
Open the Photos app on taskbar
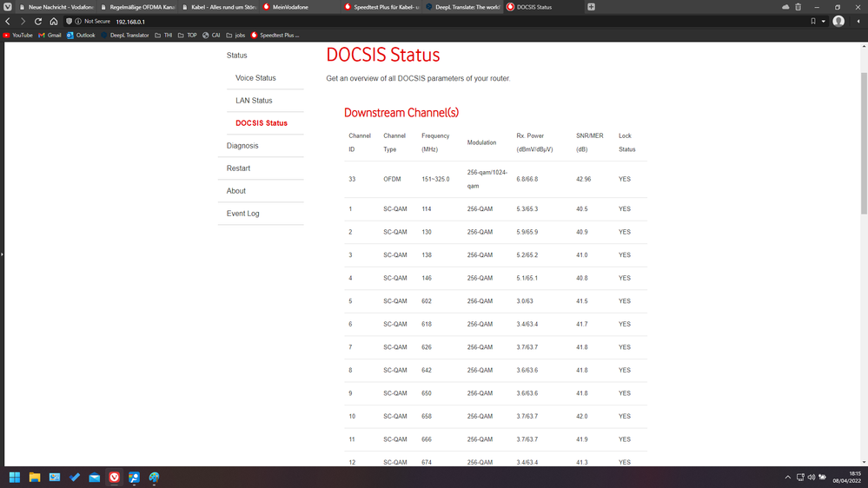pos(54,477)
